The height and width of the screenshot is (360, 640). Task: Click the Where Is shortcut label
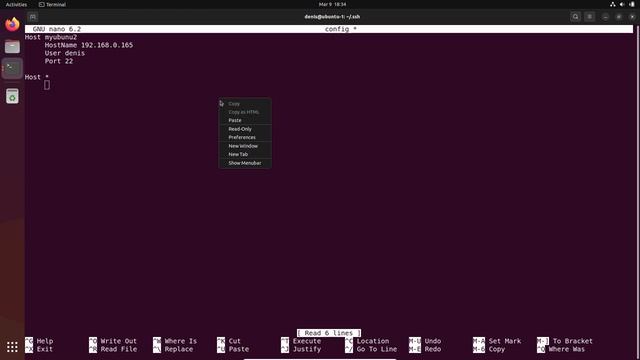tap(180, 341)
